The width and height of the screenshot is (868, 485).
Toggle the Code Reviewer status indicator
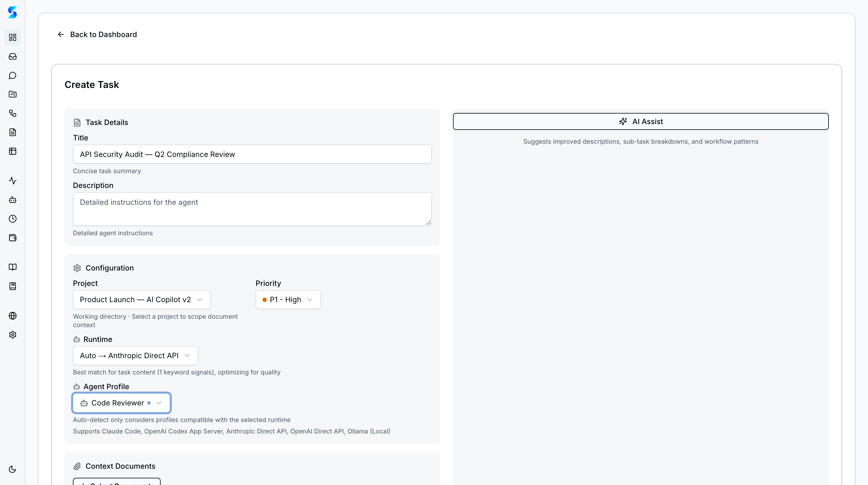click(149, 403)
